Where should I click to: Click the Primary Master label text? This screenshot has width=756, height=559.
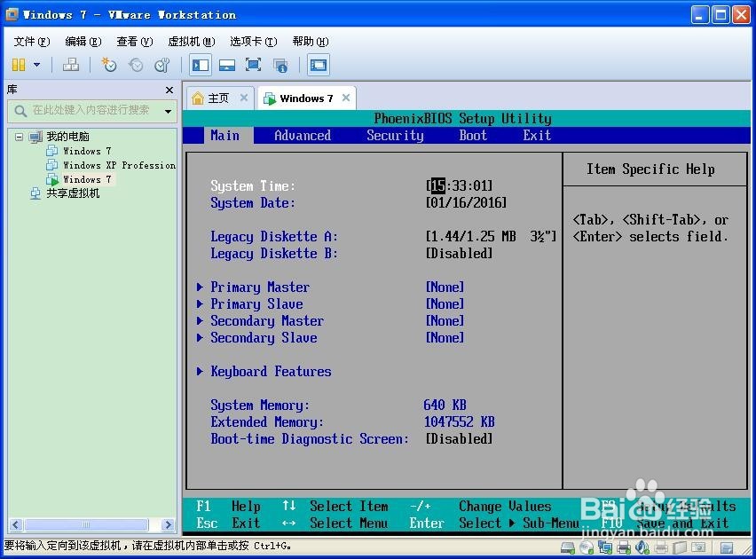coord(260,287)
